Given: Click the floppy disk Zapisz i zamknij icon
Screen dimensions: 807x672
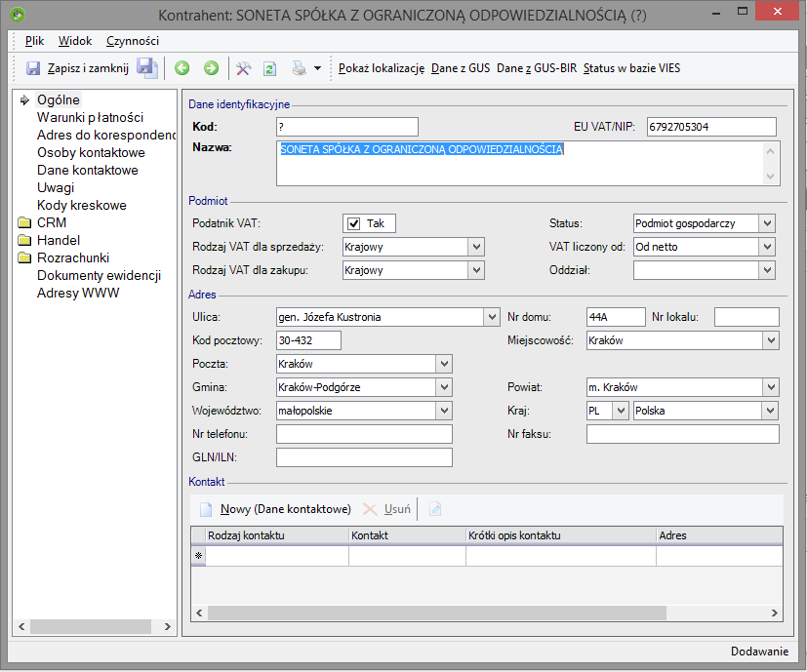Looking at the screenshot, I should [33, 68].
